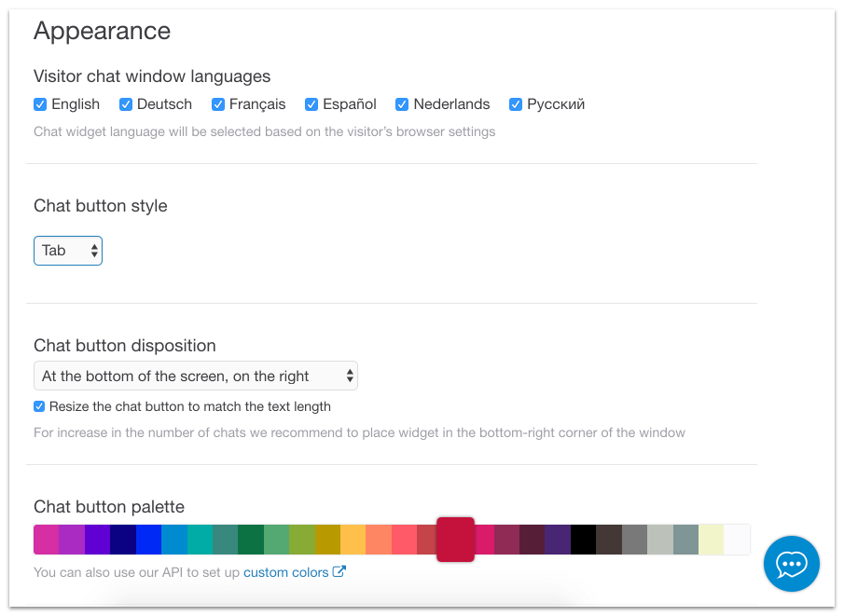Choose the yellow-orange palette swatch

[x=353, y=540]
